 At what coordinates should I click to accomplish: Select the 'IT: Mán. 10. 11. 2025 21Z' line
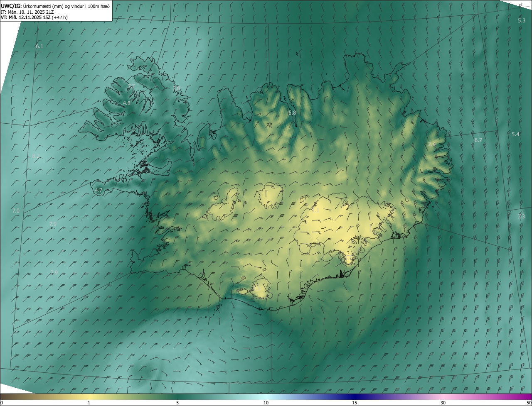pos(27,12)
